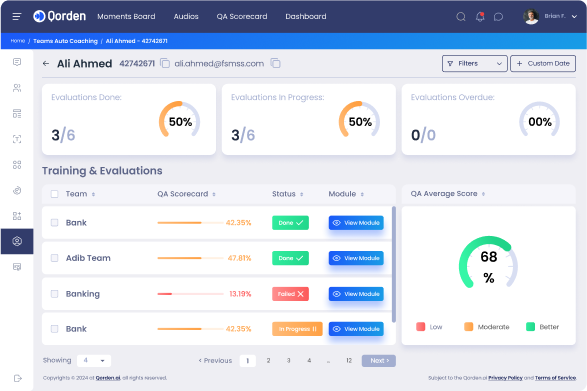Click the Low red legend swatch

420,327
